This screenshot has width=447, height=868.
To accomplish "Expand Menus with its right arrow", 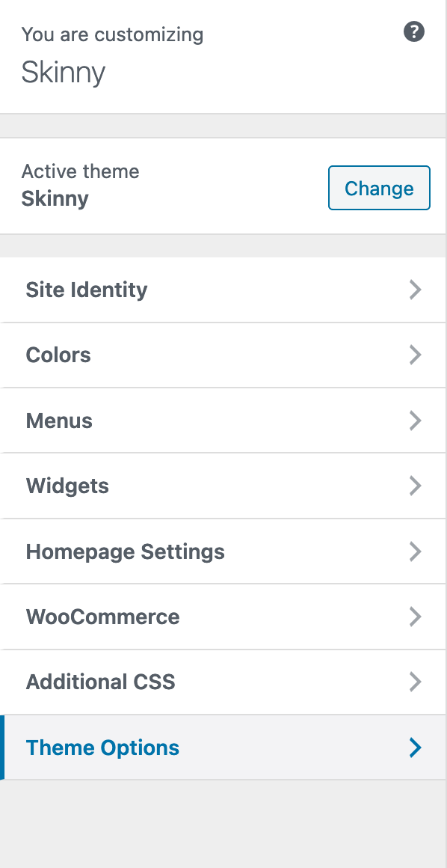I will [x=415, y=421].
